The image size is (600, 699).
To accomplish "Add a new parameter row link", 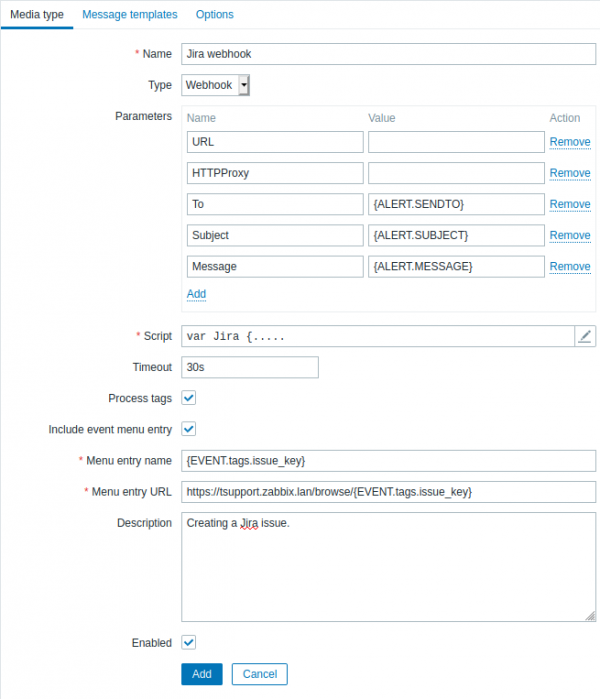I will pos(196,294).
